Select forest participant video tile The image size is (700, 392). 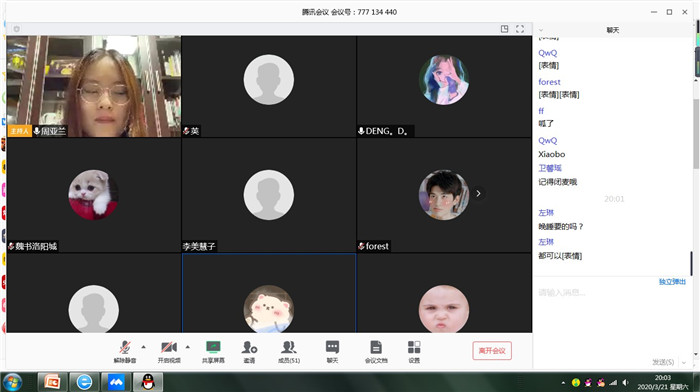pyautogui.click(x=444, y=195)
